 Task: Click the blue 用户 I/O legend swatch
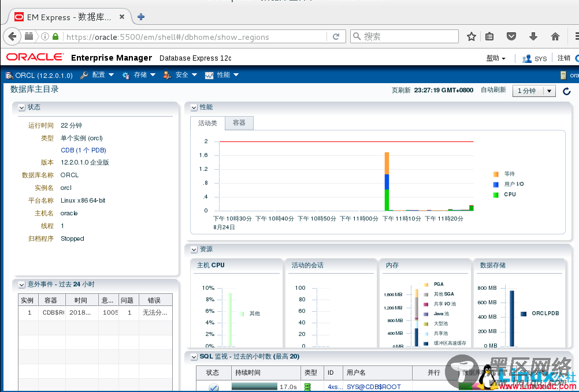pyautogui.click(x=496, y=184)
